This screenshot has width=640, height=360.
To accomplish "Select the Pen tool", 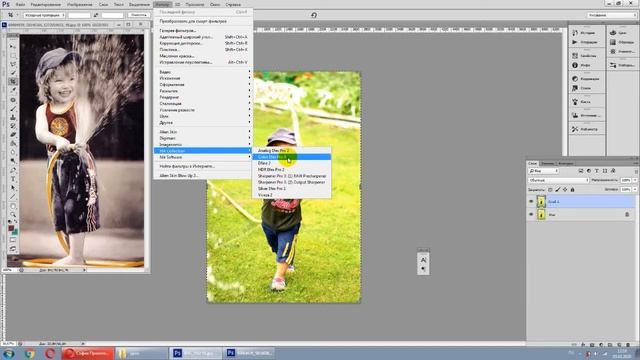I will (x=13, y=170).
